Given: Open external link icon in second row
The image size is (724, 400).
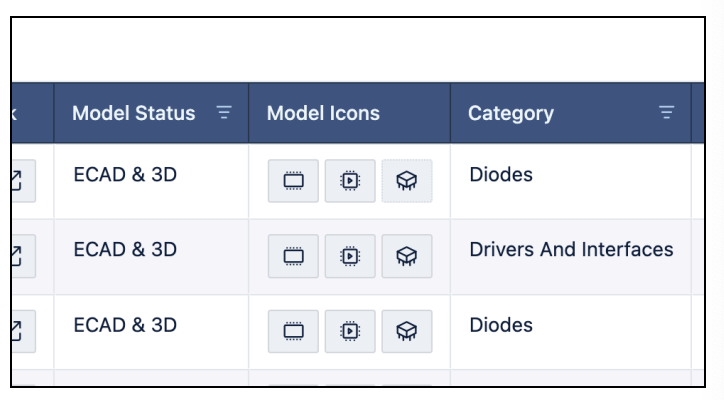Looking at the screenshot, I should coord(23,256).
